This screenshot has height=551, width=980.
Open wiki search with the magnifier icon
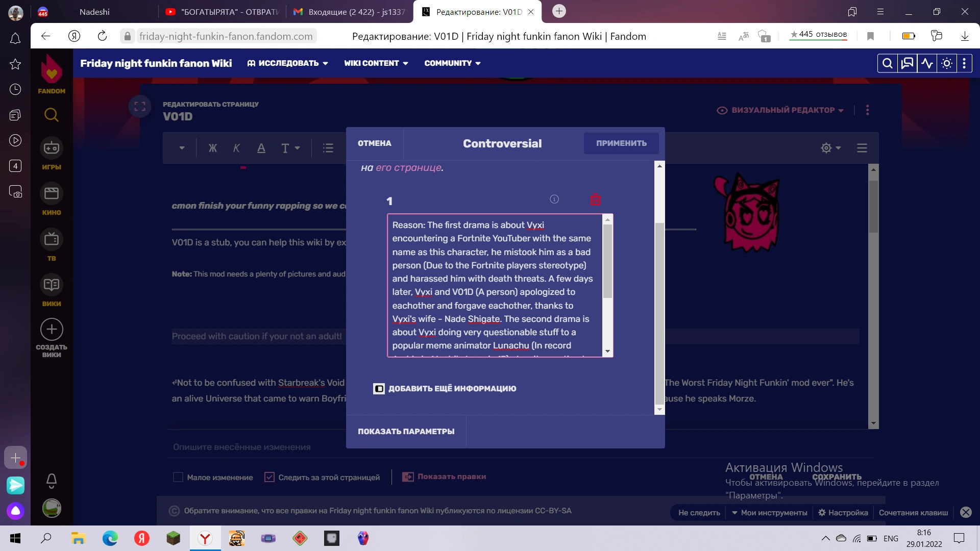pos(888,63)
